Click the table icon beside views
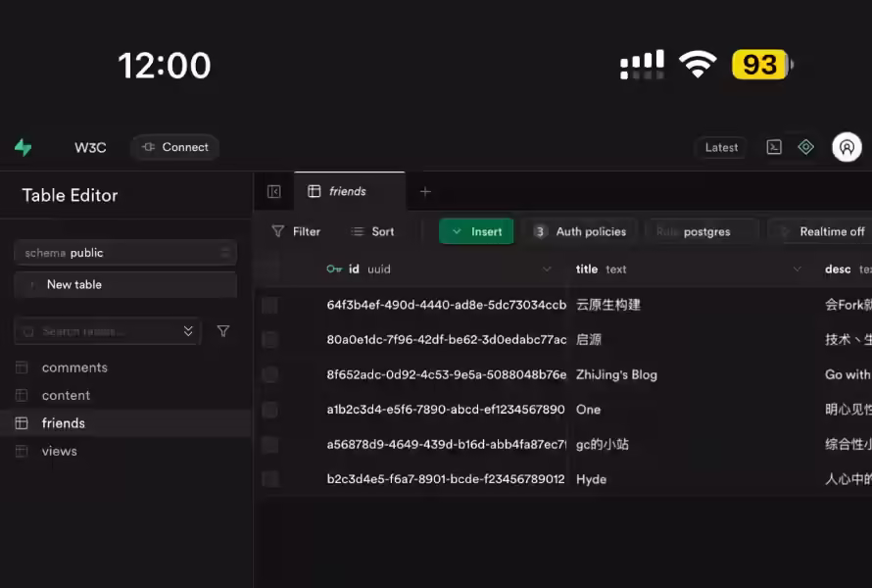The image size is (872, 588). [22, 451]
